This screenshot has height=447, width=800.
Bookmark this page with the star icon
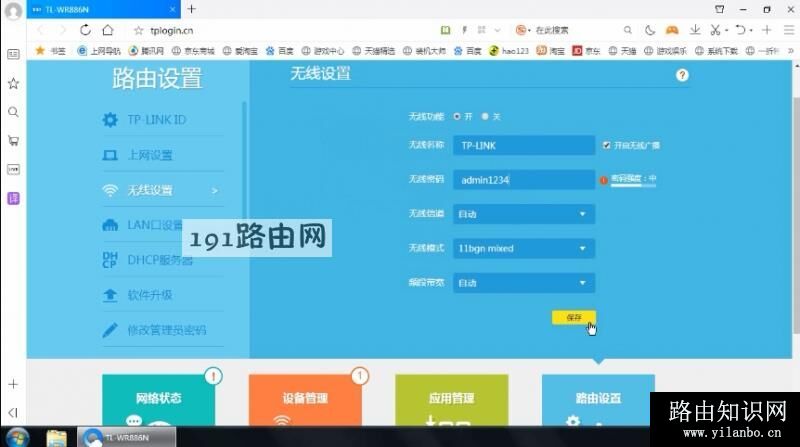[x=138, y=31]
